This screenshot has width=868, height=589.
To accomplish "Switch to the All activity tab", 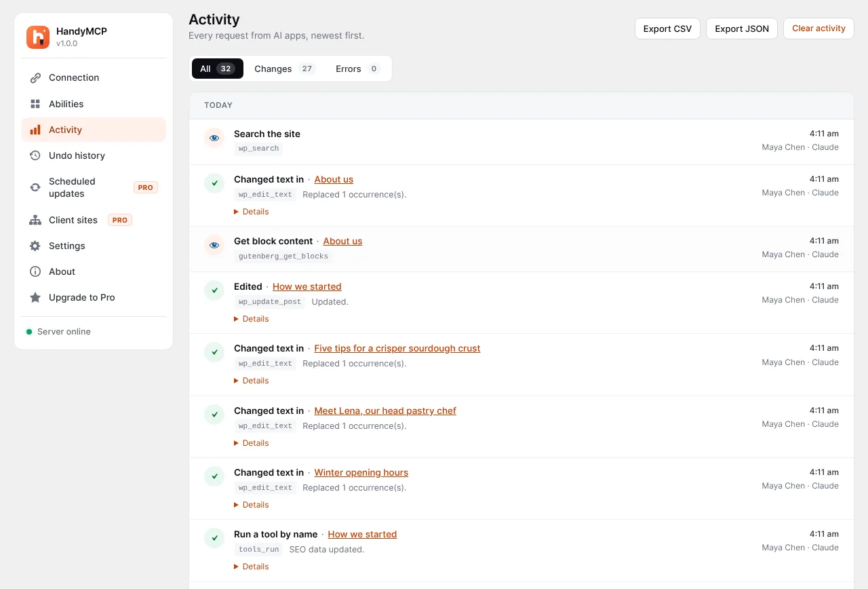I will pos(218,69).
